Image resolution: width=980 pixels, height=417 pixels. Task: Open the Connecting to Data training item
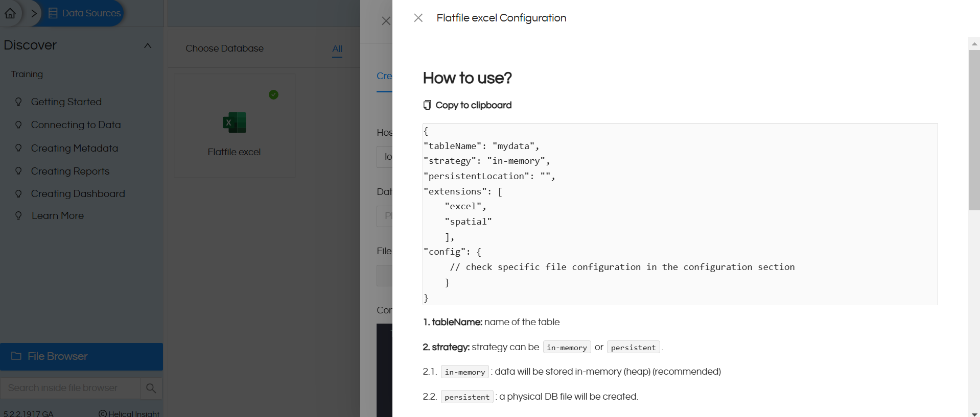coord(76,125)
